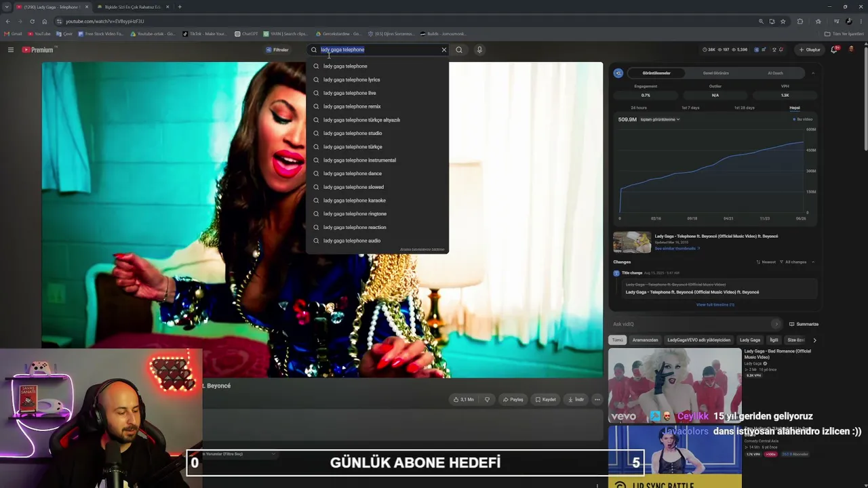Image resolution: width=868 pixels, height=488 pixels.
Task: Open the YouTube guide hamburger menu
Action: pyautogui.click(x=10, y=49)
